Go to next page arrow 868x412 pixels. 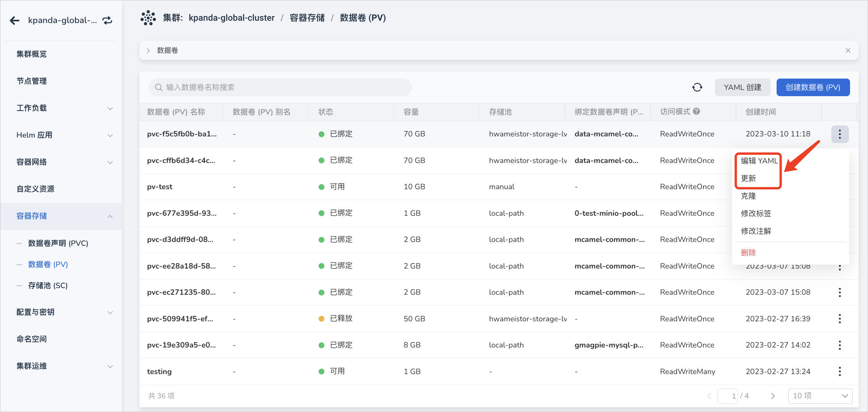[x=773, y=396]
